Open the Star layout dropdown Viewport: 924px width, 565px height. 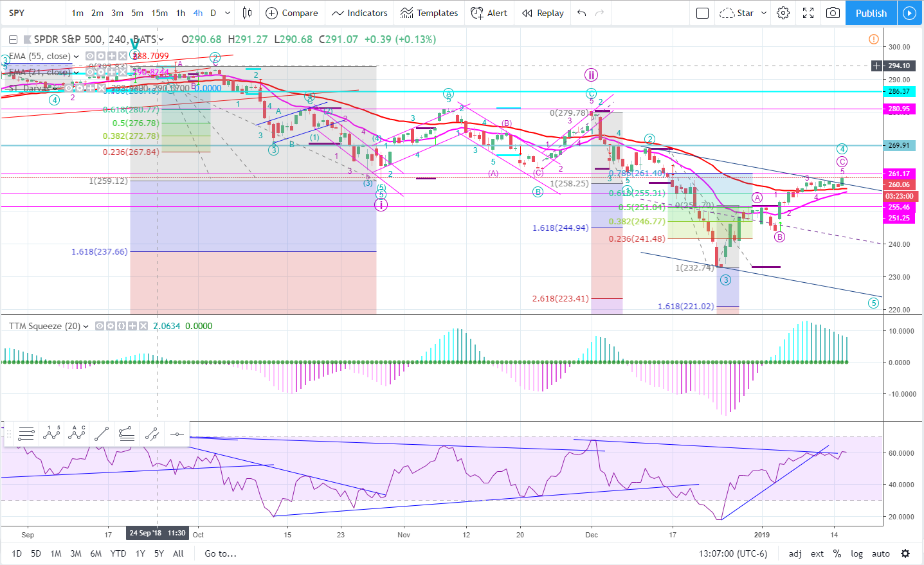point(764,13)
